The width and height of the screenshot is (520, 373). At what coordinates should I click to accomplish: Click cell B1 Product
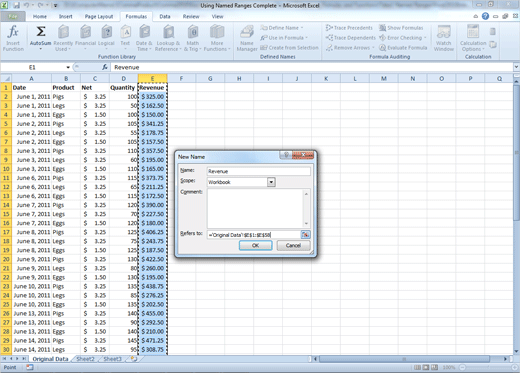coord(66,88)
